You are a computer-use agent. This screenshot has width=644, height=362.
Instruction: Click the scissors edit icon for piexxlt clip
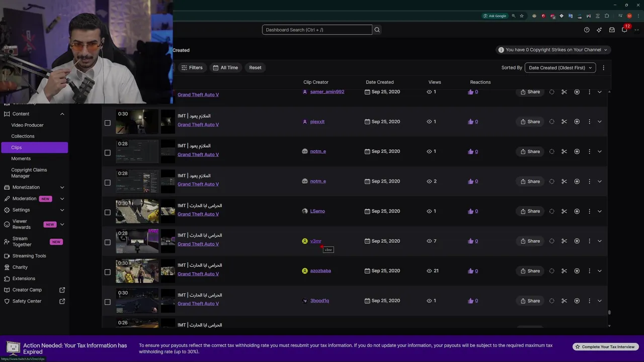coord(564,122)
